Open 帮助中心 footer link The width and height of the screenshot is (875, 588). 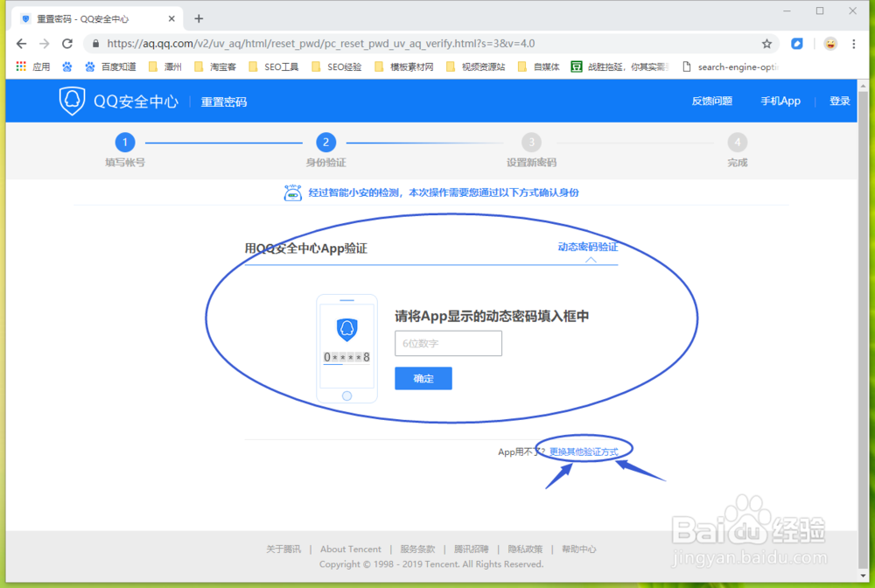[578, 549]
